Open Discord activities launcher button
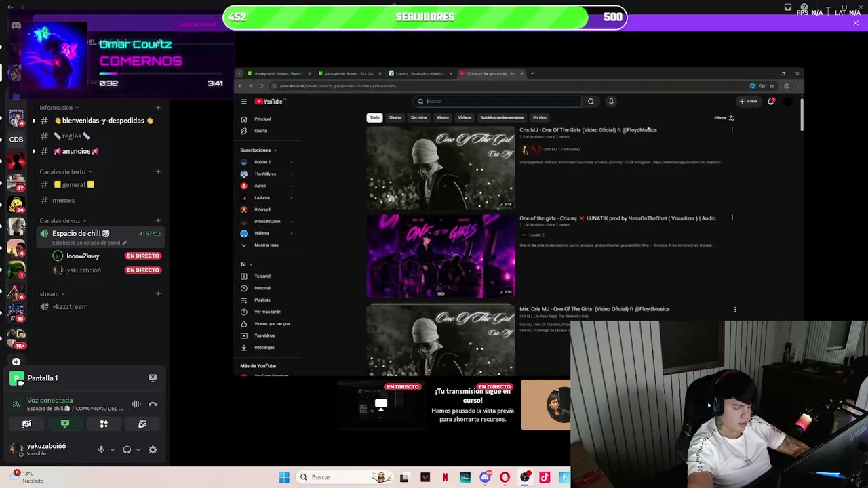Image resolution: width=868 pixels, height=488 pixels. coord(104,424)
